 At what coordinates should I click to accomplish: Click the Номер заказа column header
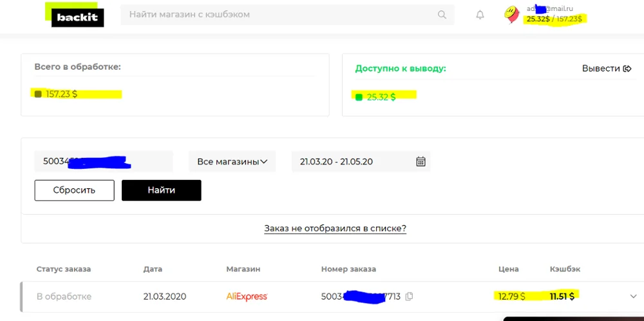[x=348, y=269]
